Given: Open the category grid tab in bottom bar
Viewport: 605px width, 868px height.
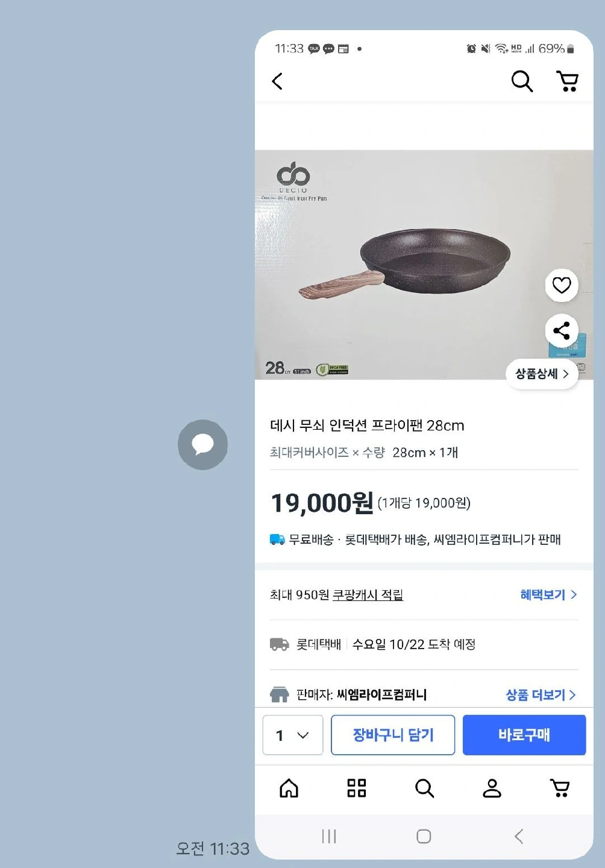Looking at the screenshot, I should pos(357,788).
